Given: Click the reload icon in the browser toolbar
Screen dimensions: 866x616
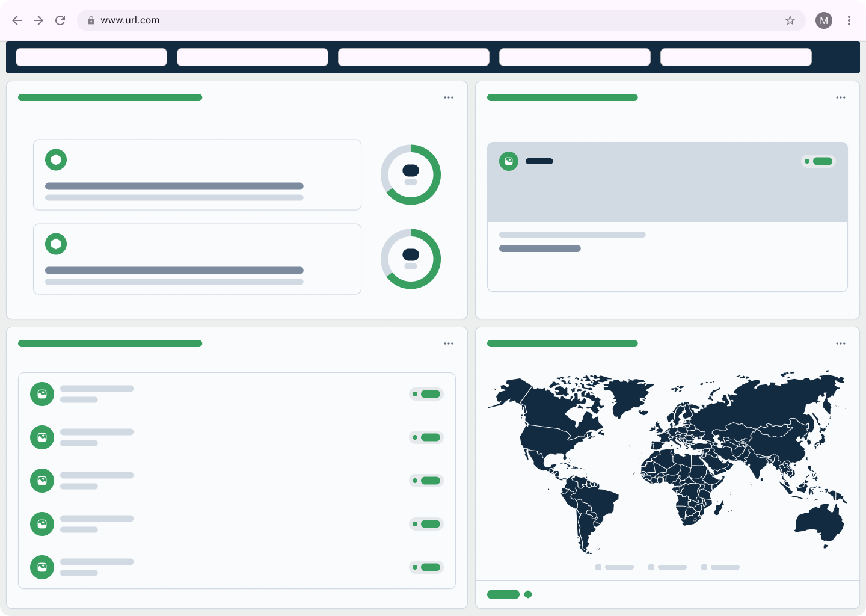Looking at the screenshot, I should click(x=60, y=20).
